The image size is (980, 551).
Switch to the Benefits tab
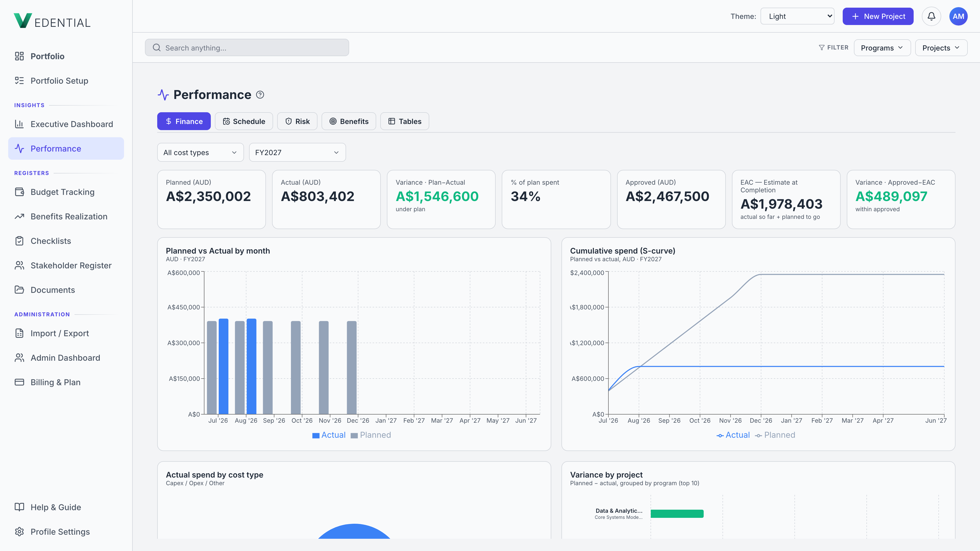(349, 121)
